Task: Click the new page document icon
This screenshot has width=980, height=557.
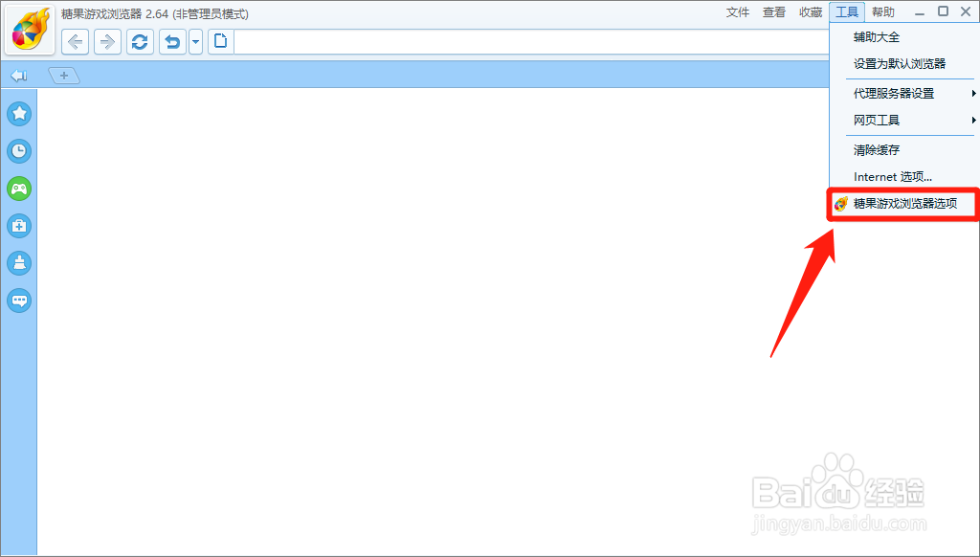Action: [x=221, y=42]
